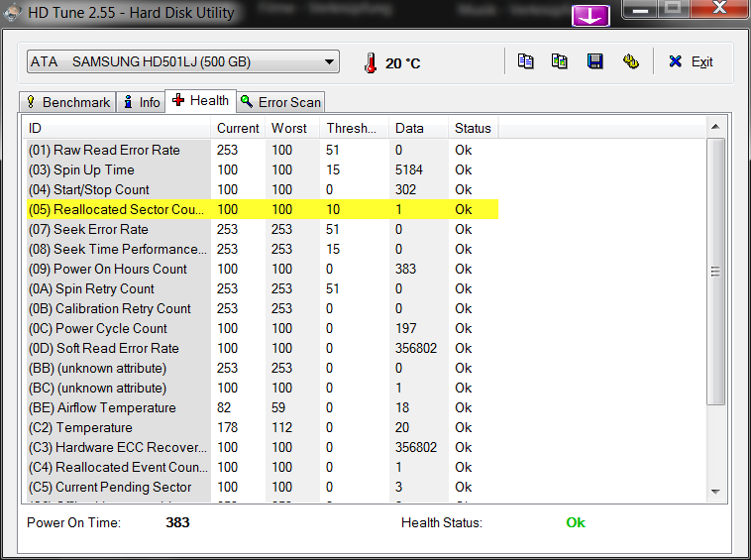Screen dimensions: 751x560
Task: Sort by the ID column header
Action: point(116,129)
